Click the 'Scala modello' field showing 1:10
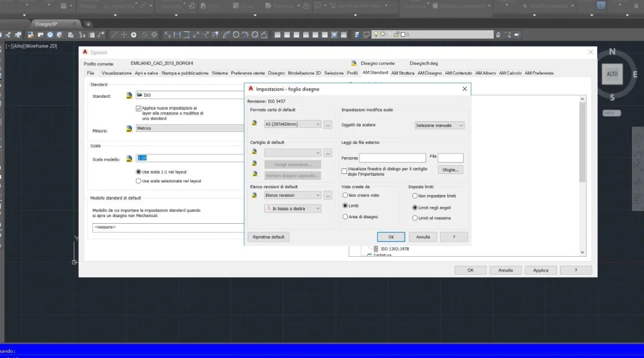Screen dimensions: 644x358 [190, 158]
